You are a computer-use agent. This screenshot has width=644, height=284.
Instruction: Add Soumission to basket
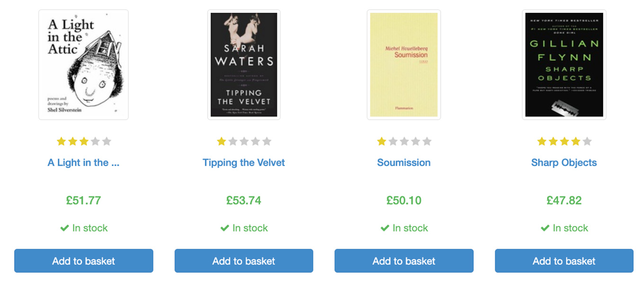(404, 261)
